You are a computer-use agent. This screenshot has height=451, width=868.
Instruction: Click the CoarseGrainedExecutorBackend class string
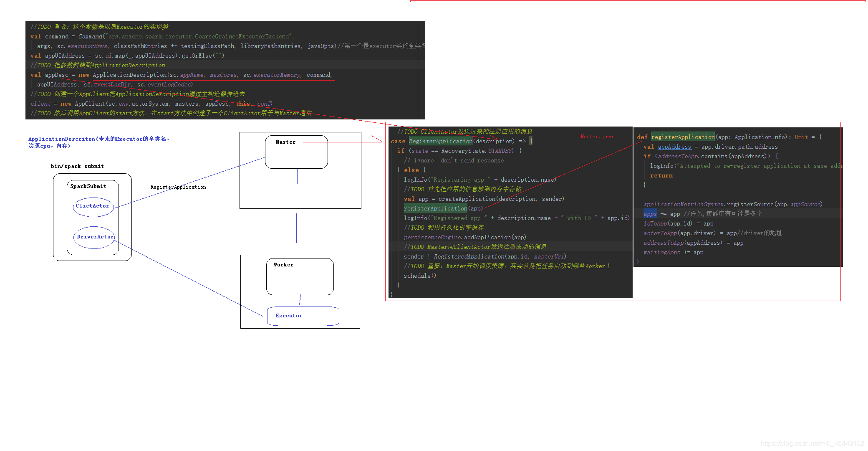click(x=199, y=36)
